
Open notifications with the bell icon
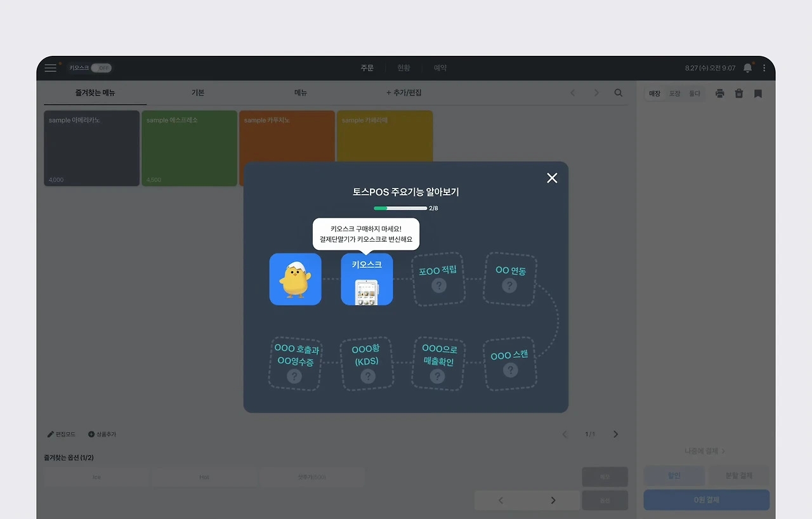748,68
